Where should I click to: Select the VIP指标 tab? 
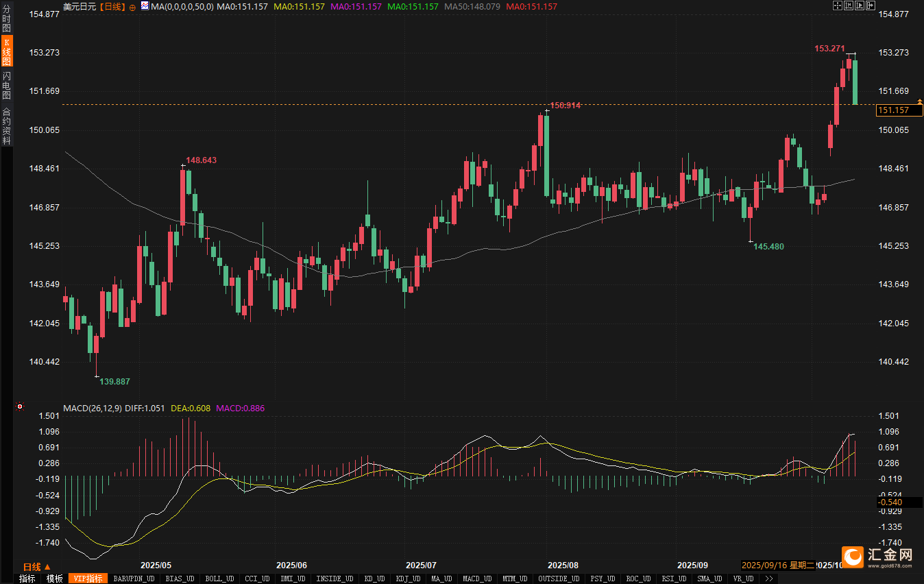[88, 579]
